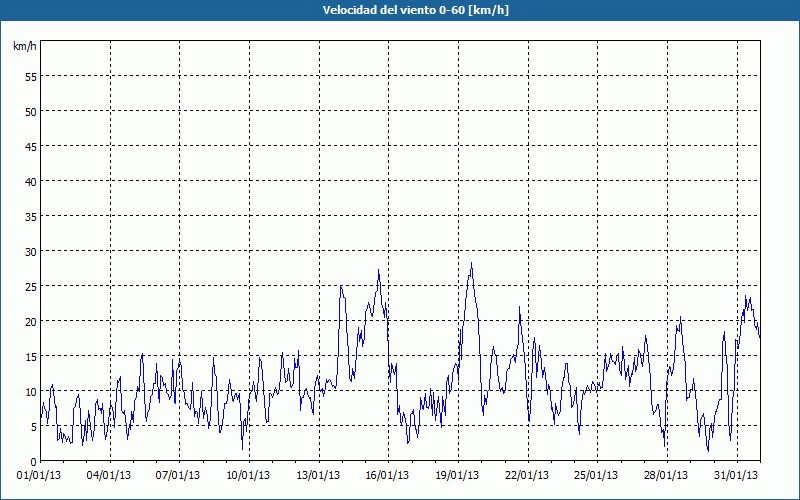Screen dimensions: 800x500
Task: Click the date label 07/01/13
Action: 178,476
